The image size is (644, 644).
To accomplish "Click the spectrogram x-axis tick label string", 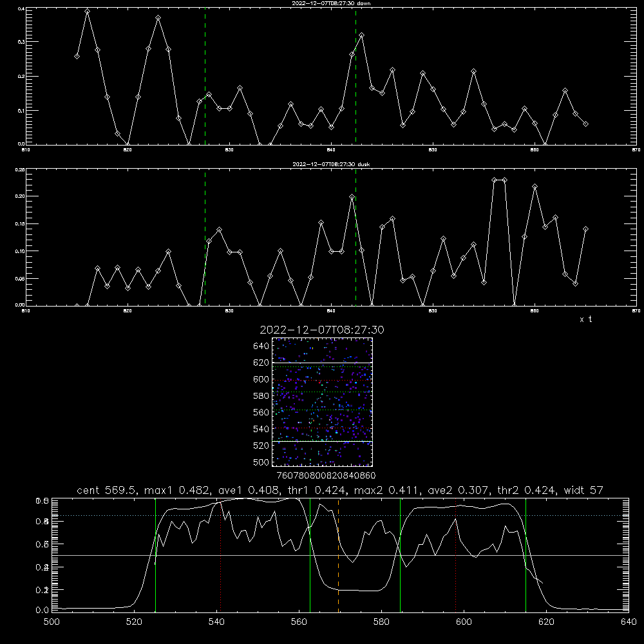I will coord(326,476).
